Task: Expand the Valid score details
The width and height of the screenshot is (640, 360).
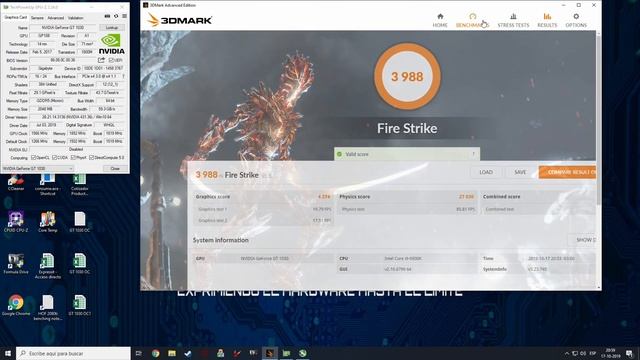Action: (x=473, y=154)
